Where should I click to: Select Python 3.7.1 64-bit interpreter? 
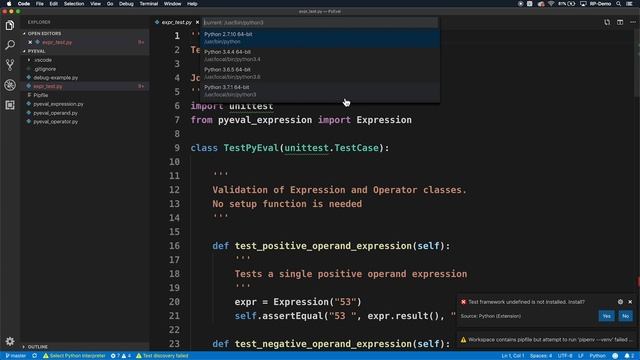tap(320, 91)
